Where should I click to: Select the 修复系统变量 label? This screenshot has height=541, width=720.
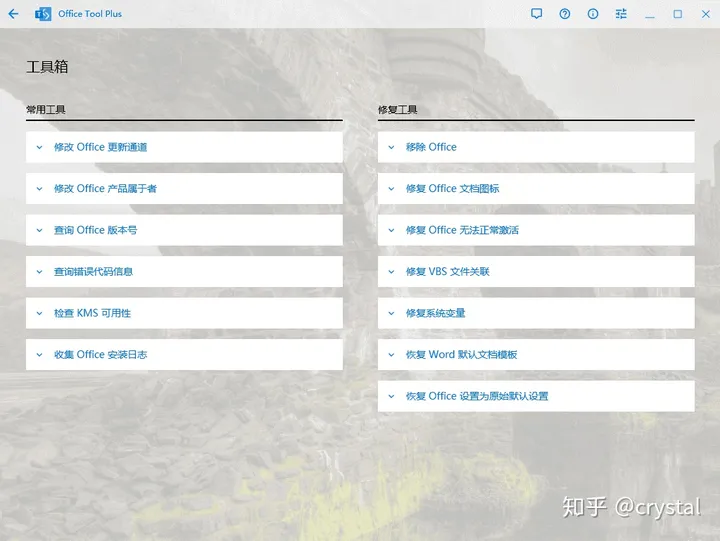[435, 313]
